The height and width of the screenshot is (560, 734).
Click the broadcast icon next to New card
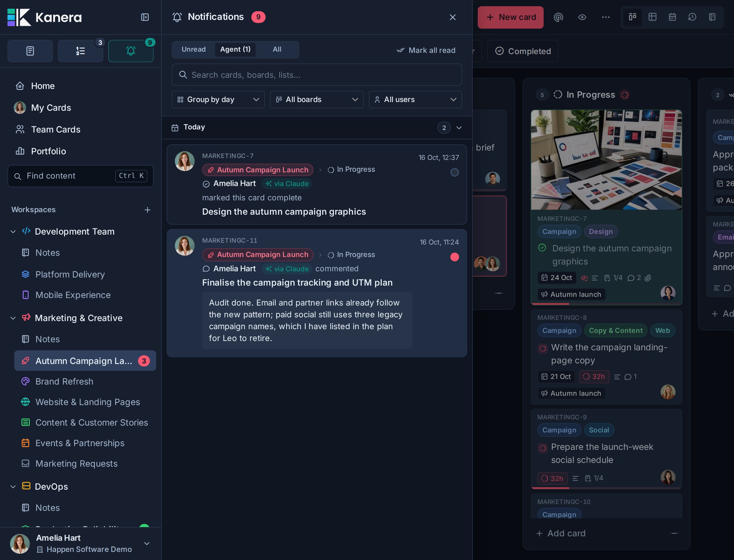click(x=558, y=17)
